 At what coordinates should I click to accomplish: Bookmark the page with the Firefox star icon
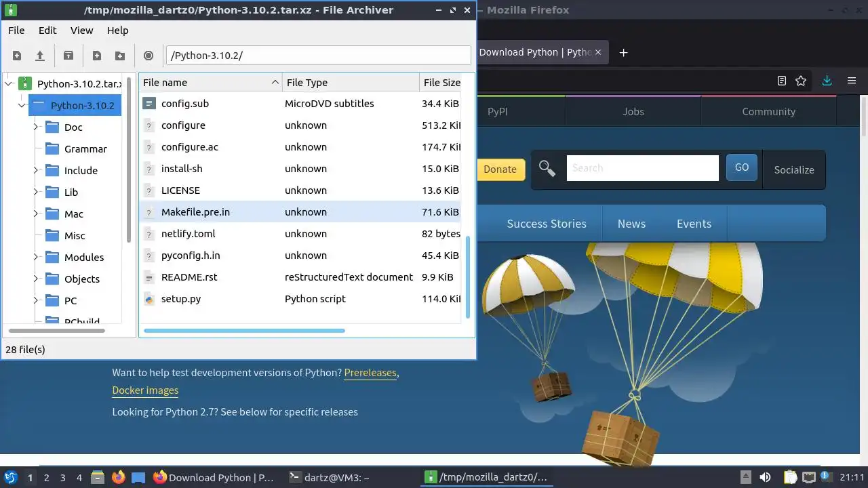pyautogui.click(x=801, y=81)
